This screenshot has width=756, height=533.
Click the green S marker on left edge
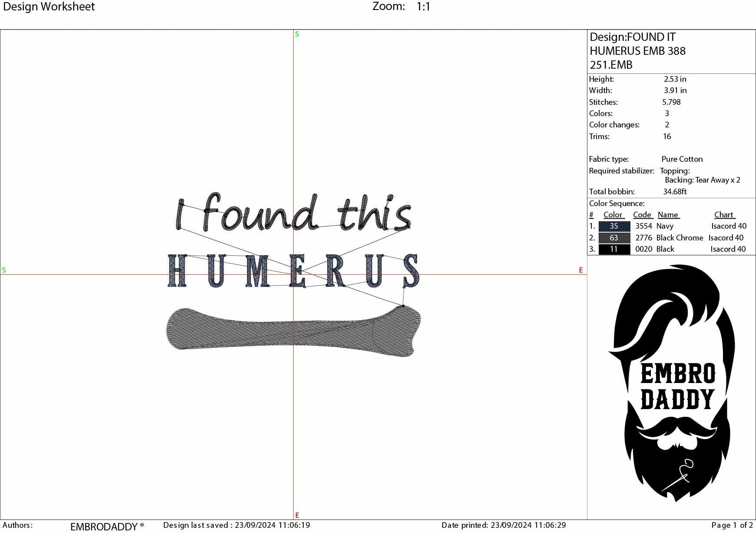[4, 270]
